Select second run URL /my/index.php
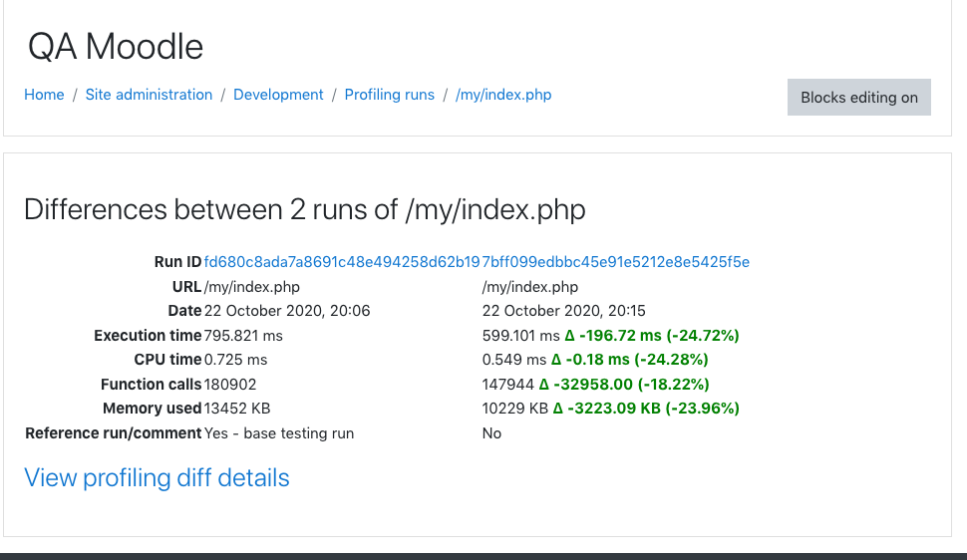 pos(529,287)
